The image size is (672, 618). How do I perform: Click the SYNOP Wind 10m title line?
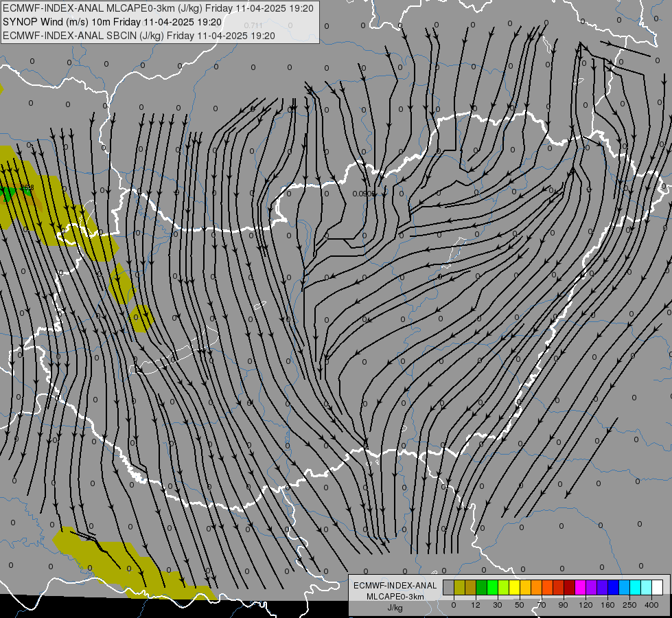113,22
